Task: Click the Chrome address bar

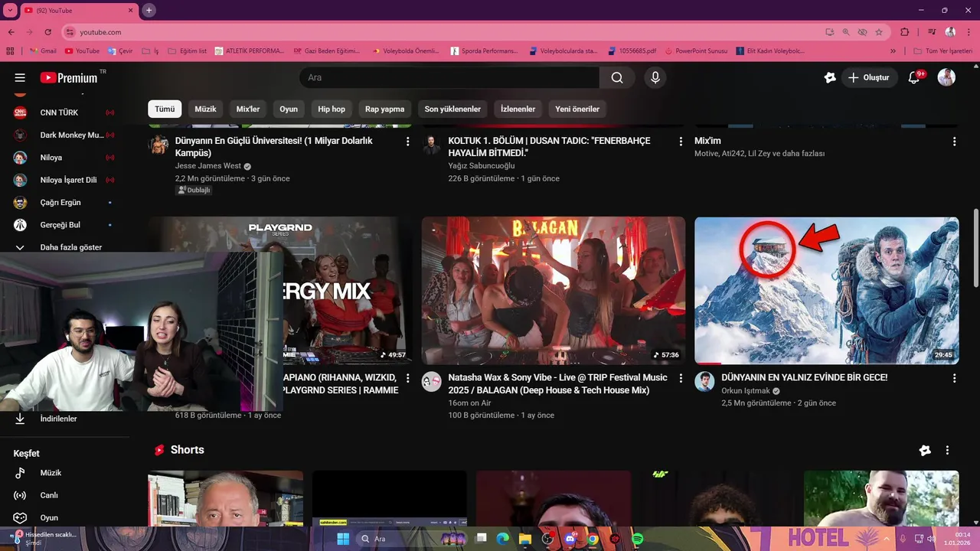Action: point(444,32)
